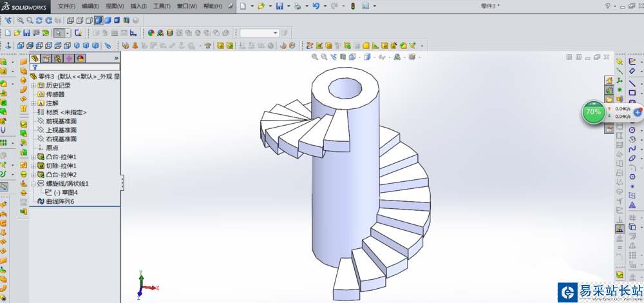Select Hidden Lines Removed display style icon
Viewport: 644px width, 303px height.
click(x=89, y=20)
